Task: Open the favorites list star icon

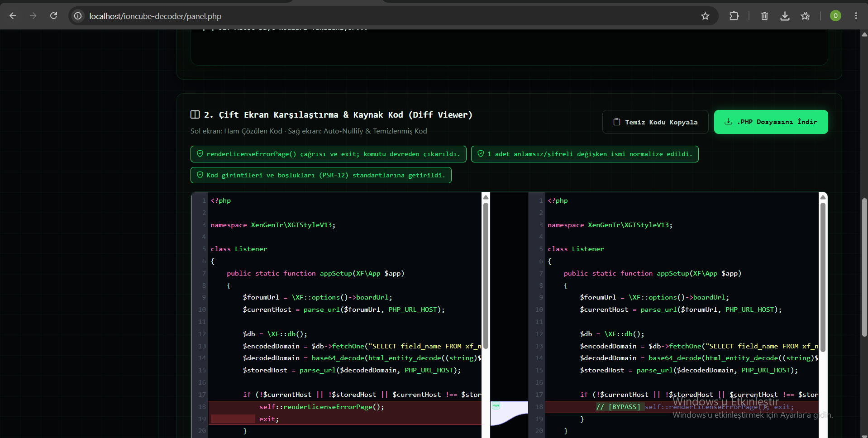Action: tap(805, 16)
